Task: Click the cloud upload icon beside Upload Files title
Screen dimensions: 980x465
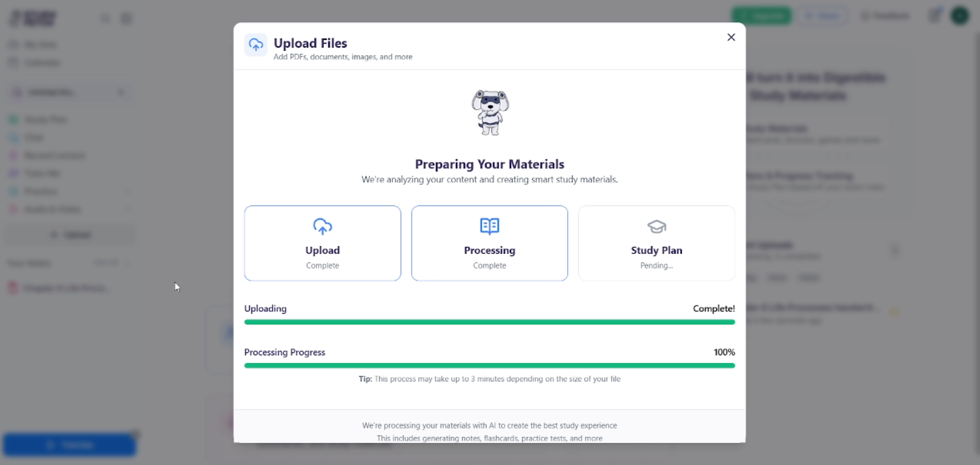Action: pos(256,44)
